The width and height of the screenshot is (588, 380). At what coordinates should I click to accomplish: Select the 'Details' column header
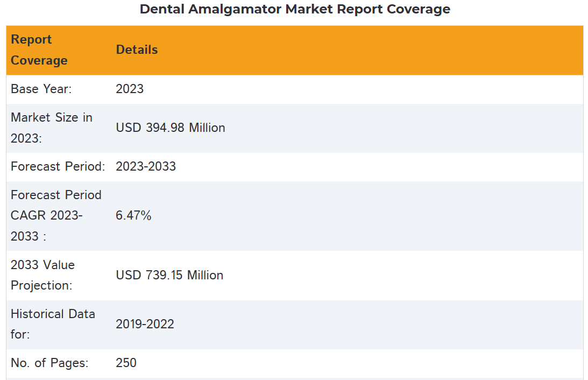pyautogui.click(x=137, y=50)
